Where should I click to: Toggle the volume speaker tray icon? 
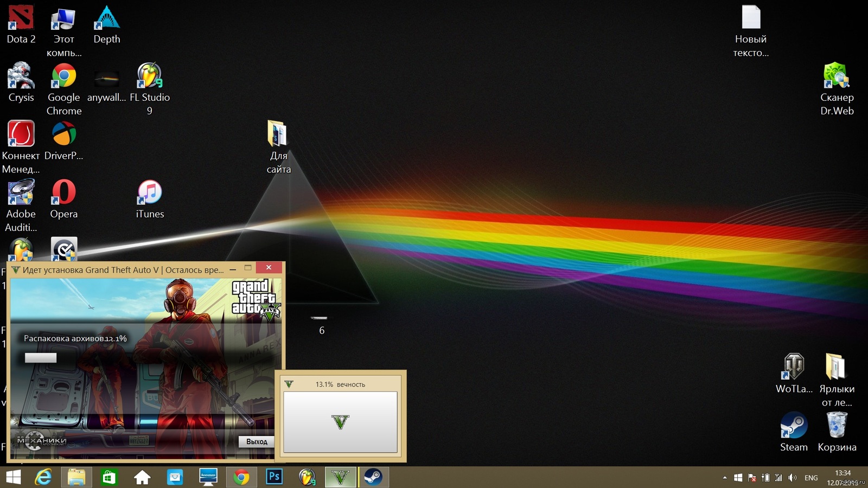tap(793, 478)
